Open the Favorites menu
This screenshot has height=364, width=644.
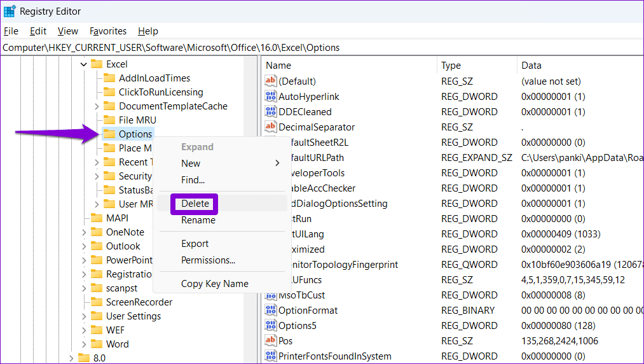click(108, 31)
